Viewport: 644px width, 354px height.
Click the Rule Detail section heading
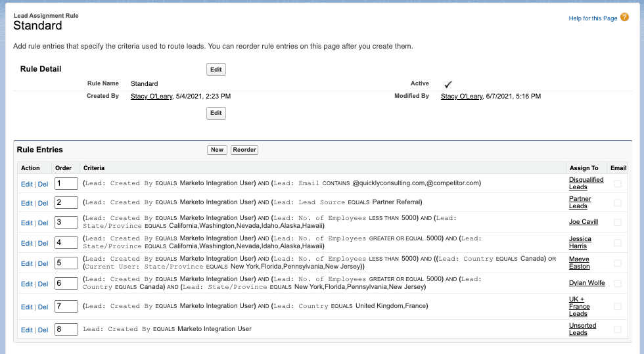(x=41, y=69)
